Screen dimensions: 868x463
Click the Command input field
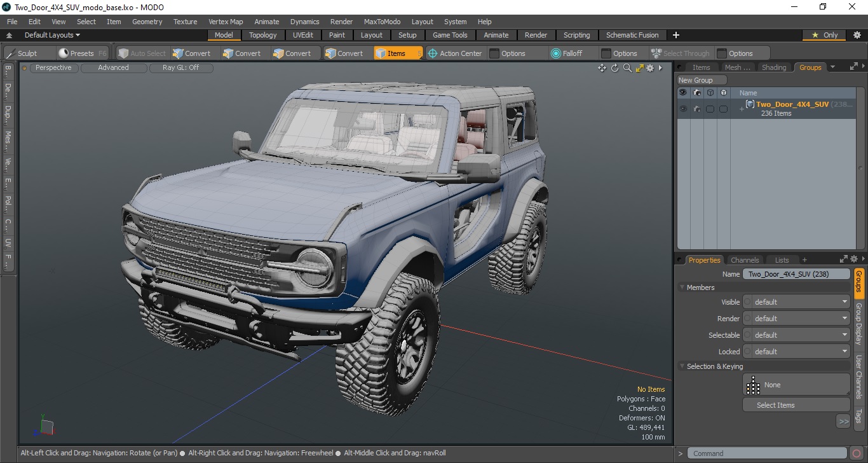click(x=768, y=453)
